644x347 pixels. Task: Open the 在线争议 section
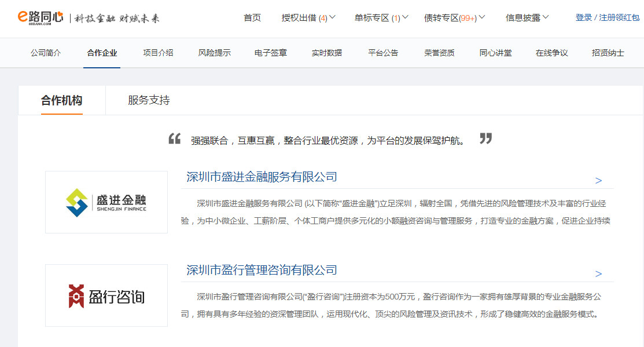pos(551,53)
